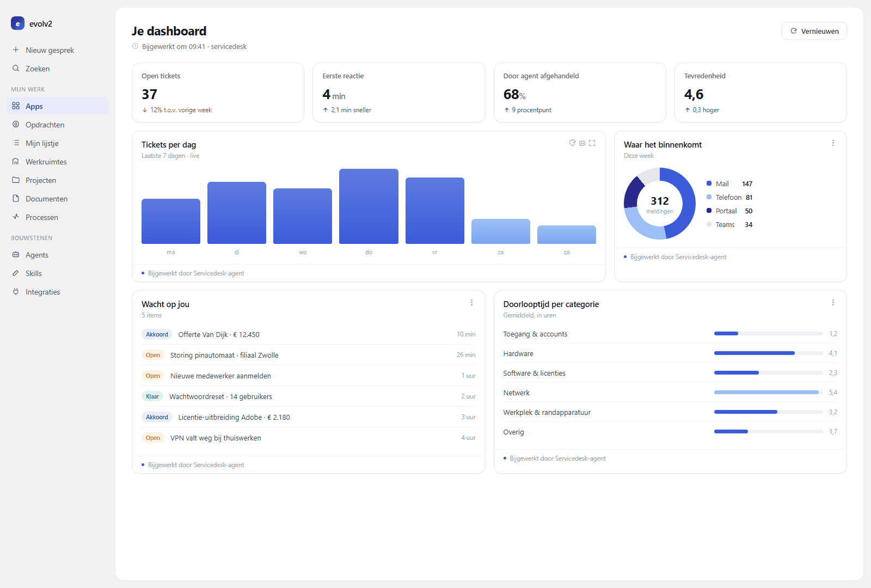Screen dimensions: 871x588
Task: Click the Hardware duration bar
Action: coord(769,353)
